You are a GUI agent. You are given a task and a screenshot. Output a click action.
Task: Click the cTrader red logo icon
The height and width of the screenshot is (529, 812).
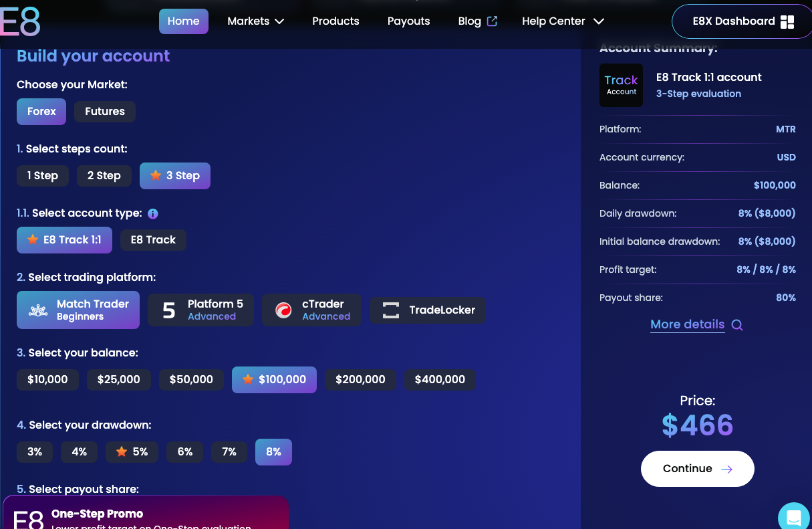pyautogui.click(x=284, y=310)
